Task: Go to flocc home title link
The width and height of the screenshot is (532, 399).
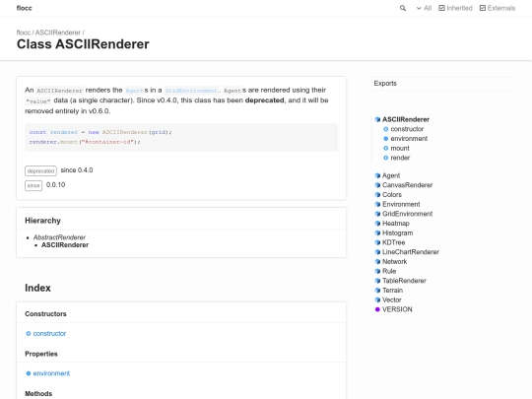Action: point(24,8)
